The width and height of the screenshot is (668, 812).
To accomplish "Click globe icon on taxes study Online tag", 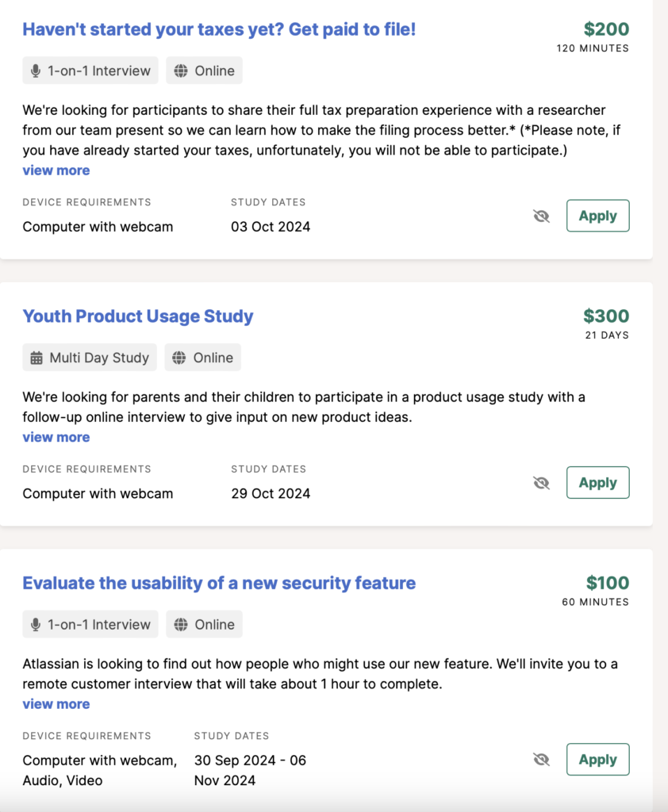I will click(x=180, y=71).
